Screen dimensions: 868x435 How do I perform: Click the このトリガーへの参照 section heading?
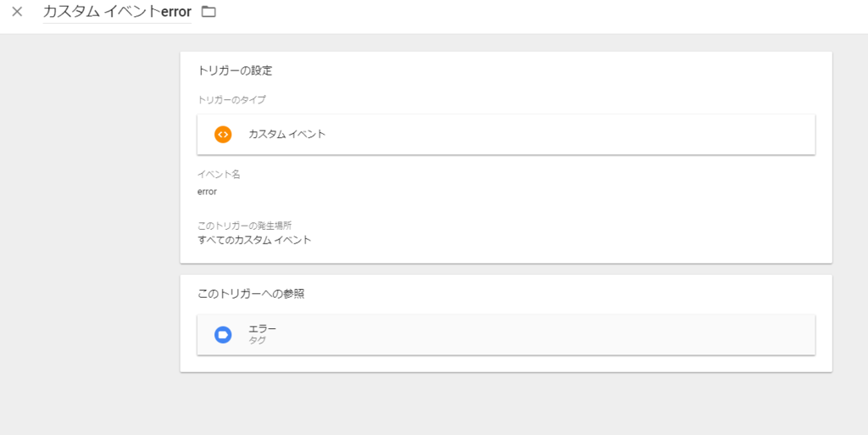[x=251, y=293]
